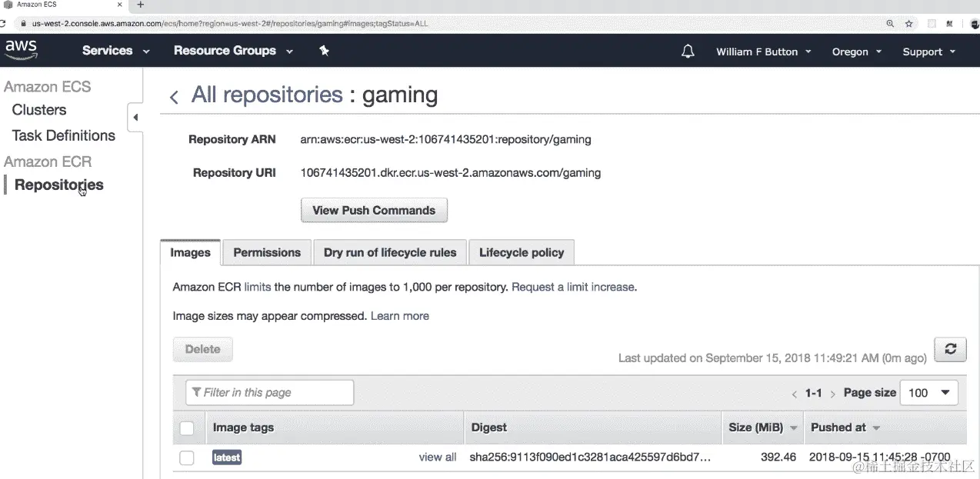Click view all tags link
This screenshot has width=980, height=479.
click(438, 457)
